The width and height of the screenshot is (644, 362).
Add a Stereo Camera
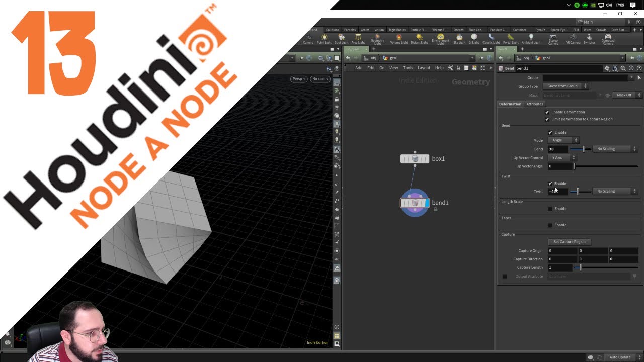tap(553, 39)
